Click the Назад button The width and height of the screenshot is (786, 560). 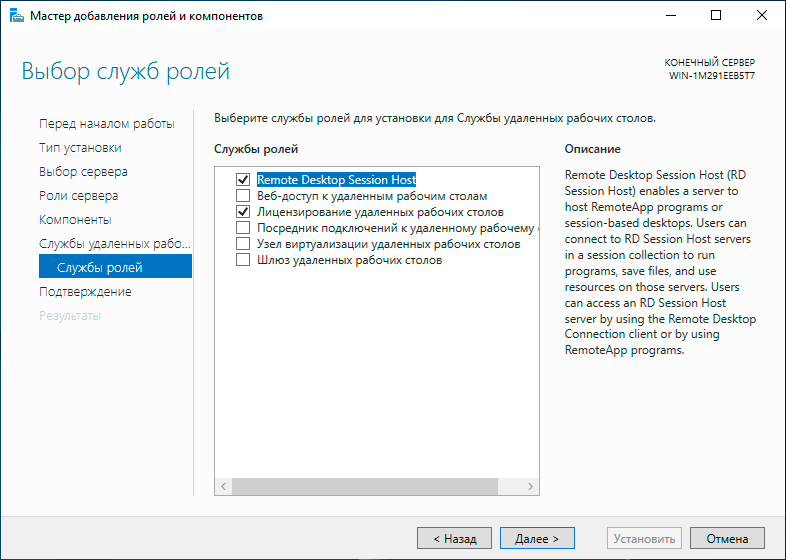click(x=454, y=538)
